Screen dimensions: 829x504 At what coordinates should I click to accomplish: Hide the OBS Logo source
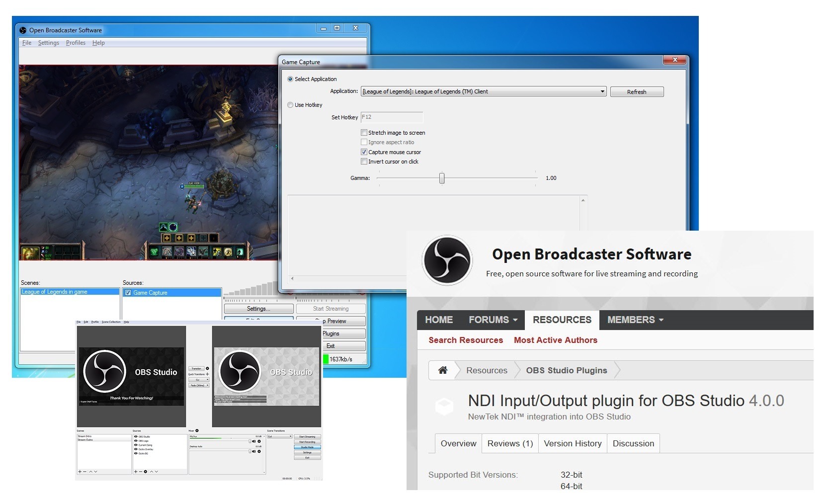pyautogui.click(x=136, y=441)
